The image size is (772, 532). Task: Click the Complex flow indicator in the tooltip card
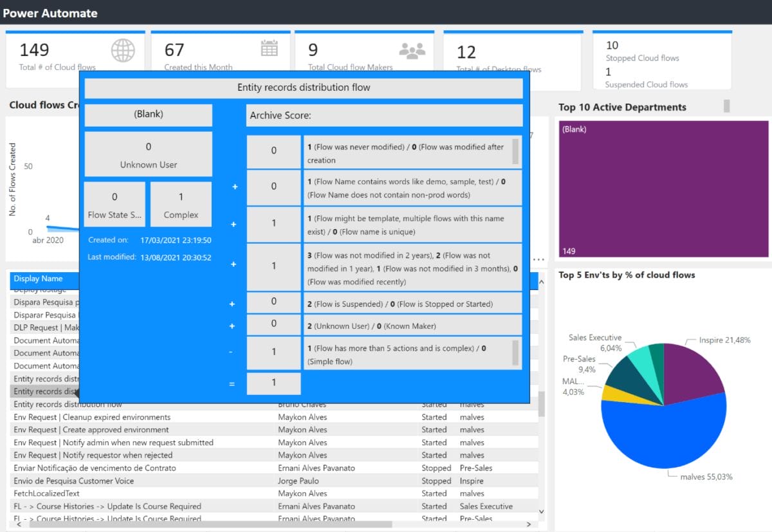181,204
